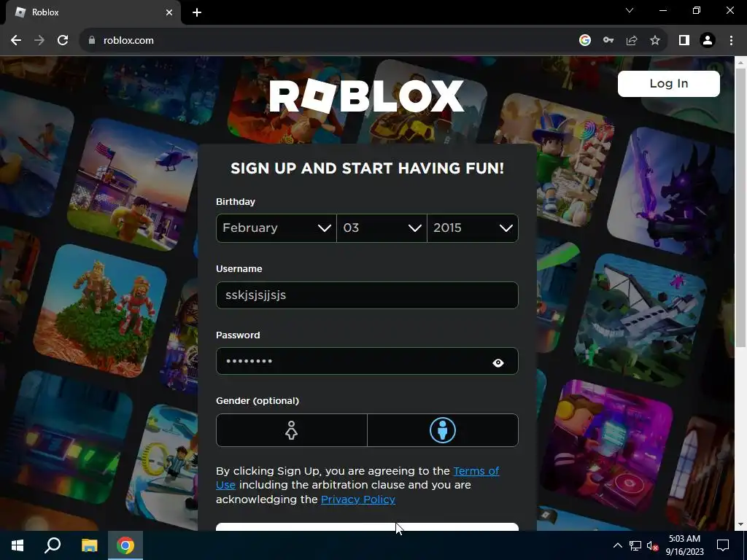Click the page vertical scrollbar thumb
Image resolution: width=747 pixels, height=560 pixels.
pyautogui.click(x=741, y=207)
